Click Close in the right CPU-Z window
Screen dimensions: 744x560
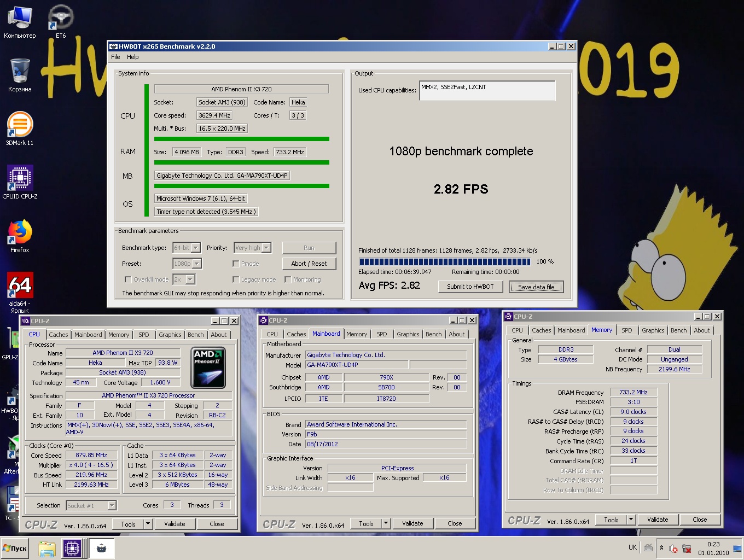click(700, 520)
